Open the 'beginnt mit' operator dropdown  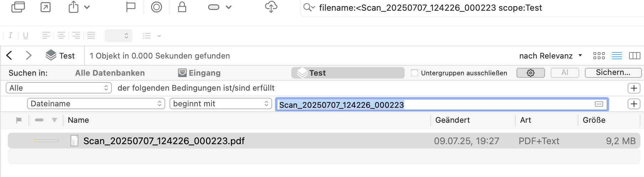point(220,103)
